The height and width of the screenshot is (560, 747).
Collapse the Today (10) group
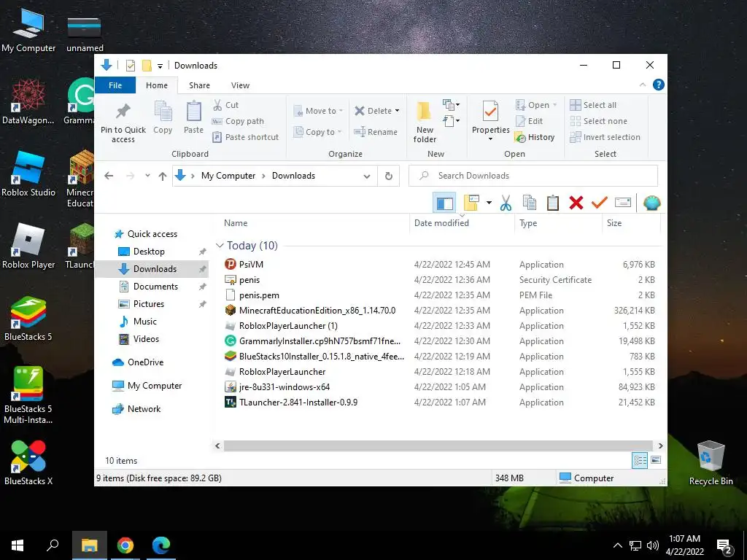(220, 246)
